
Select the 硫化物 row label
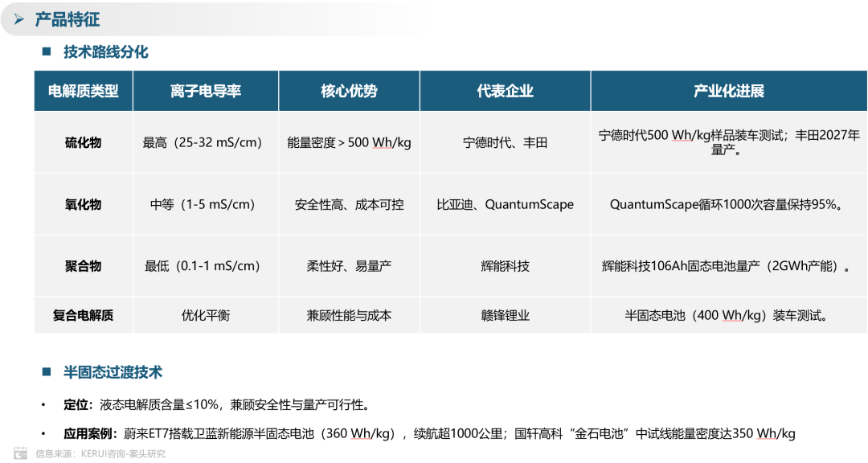84,142
